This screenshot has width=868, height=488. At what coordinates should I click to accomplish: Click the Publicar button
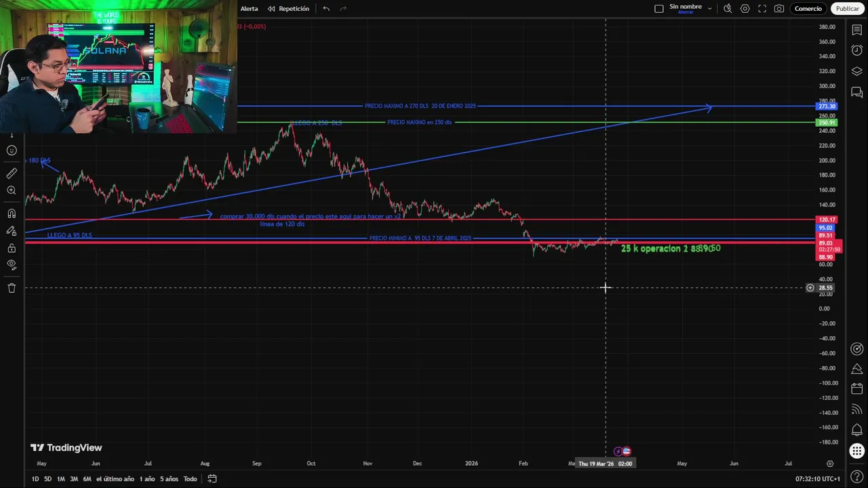(847, 9)
